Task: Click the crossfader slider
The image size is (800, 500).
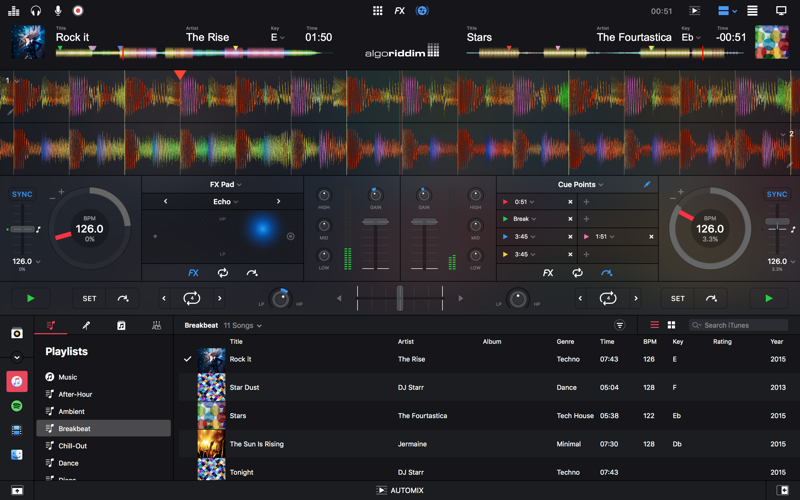Action: coord(400,297)
